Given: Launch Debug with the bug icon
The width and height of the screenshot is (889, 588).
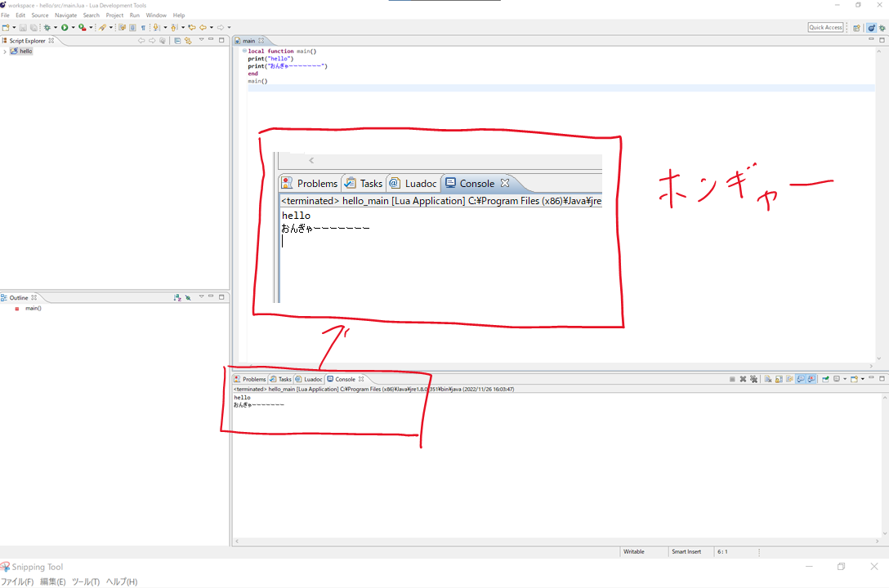Looking at the screenshot, I should point(47,27).
